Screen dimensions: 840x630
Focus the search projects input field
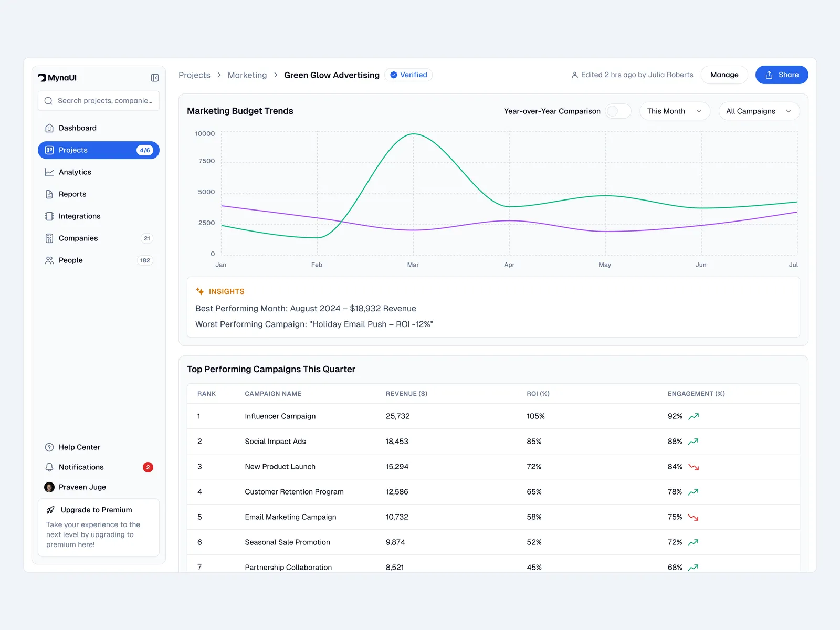[104, 101]
